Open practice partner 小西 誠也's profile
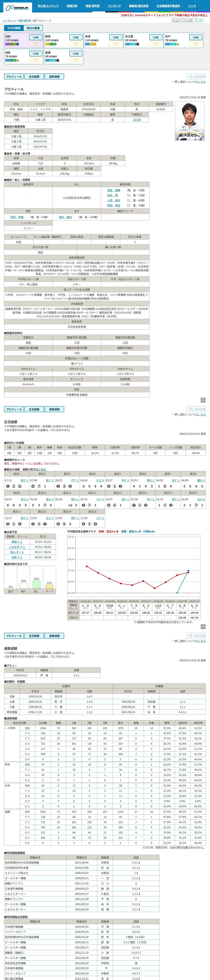The image size is (210, 980). pyautogui.click(x=114, y=200)
